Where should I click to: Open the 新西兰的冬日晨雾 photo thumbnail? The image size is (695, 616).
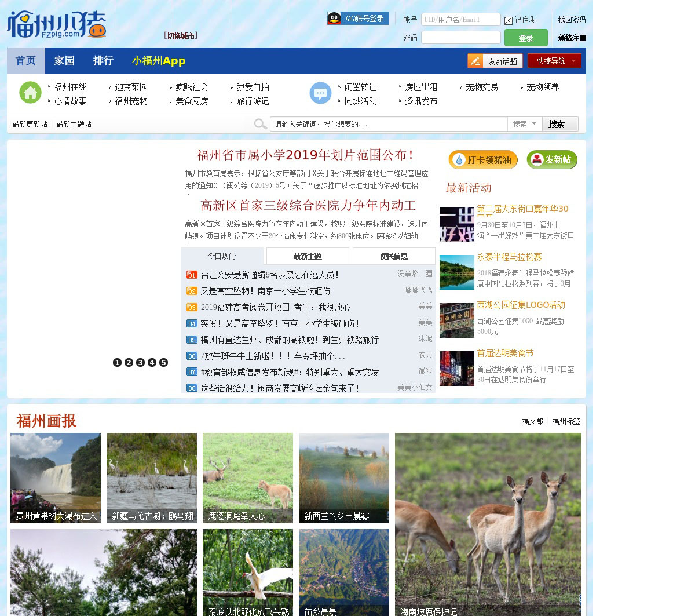pos(343,478)
